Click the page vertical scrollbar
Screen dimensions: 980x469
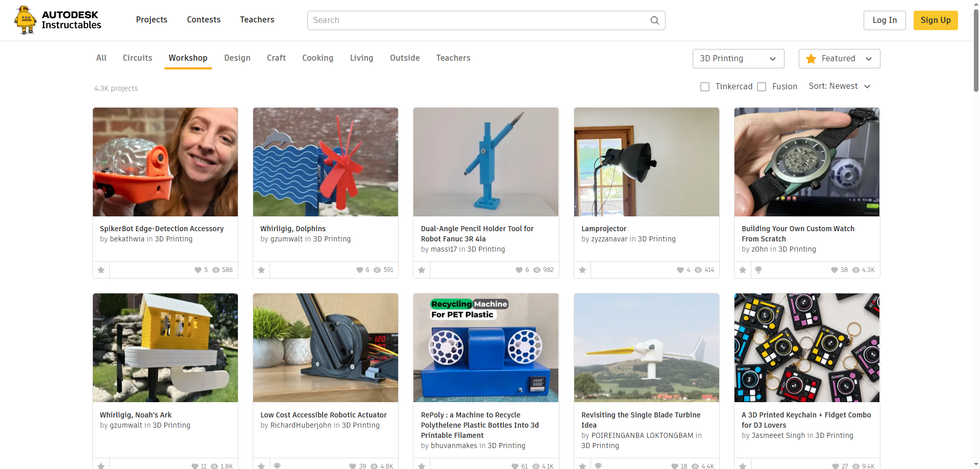[x=976, y=51]
